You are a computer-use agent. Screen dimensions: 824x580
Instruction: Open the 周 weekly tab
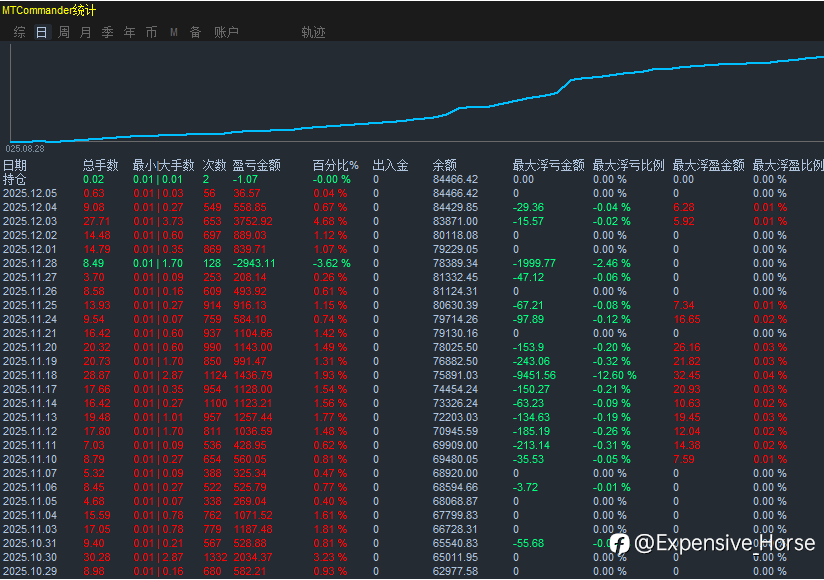64,32
